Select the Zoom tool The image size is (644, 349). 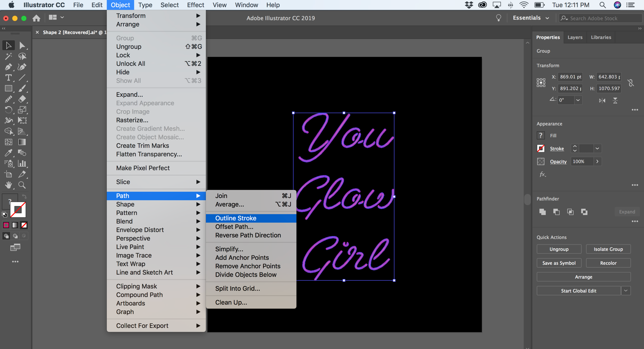point(22,185)
